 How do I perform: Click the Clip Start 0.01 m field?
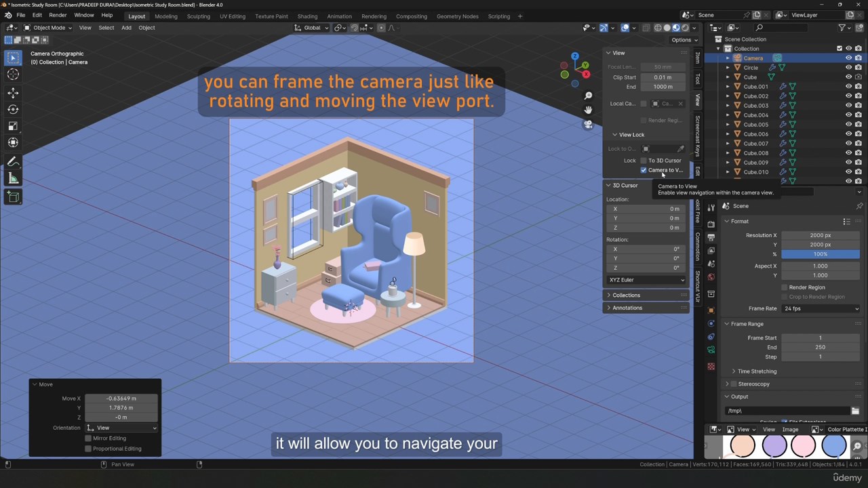click(663, 77)
